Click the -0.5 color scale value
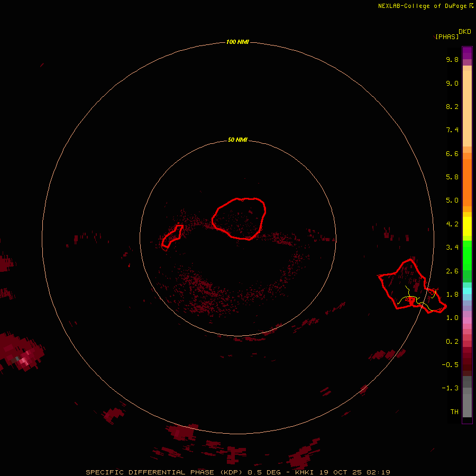 (450, 365)
